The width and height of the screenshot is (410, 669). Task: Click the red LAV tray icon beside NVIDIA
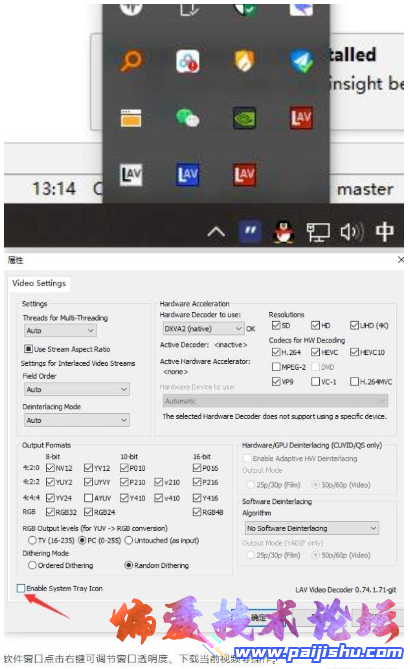(301, 118)
